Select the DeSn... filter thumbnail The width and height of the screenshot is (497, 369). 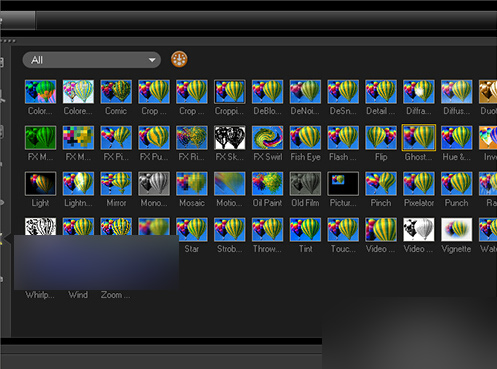(343, 92)
